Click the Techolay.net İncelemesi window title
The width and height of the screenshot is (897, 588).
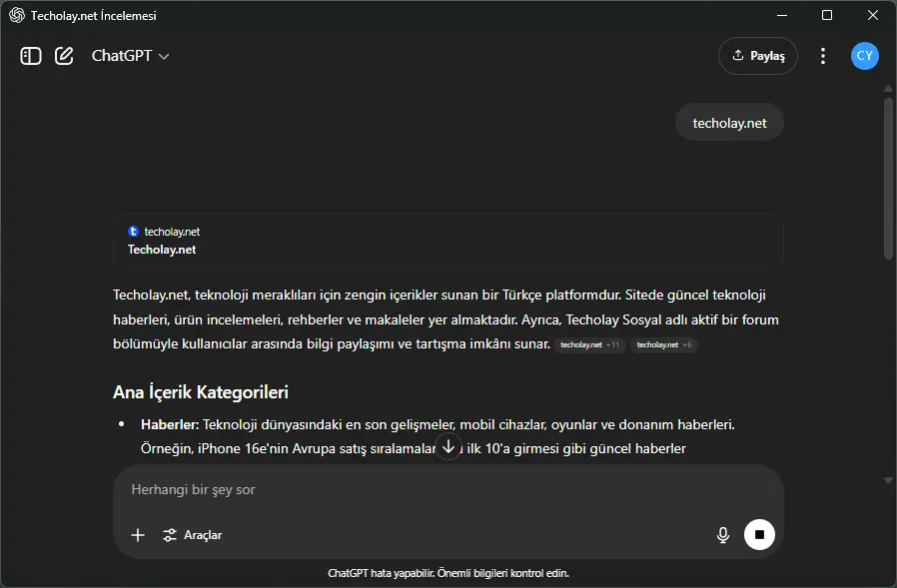93,16
